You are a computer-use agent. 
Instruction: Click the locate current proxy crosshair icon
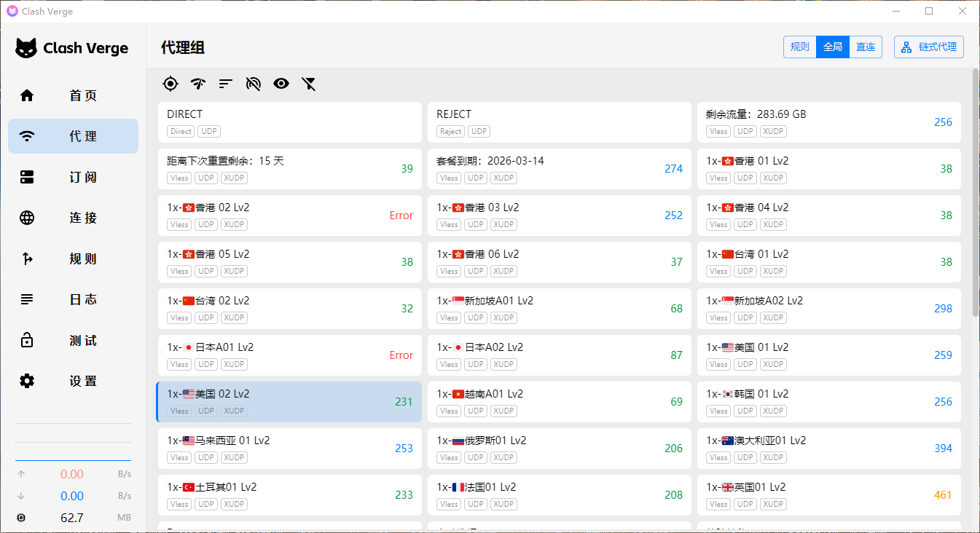[170, 84]
